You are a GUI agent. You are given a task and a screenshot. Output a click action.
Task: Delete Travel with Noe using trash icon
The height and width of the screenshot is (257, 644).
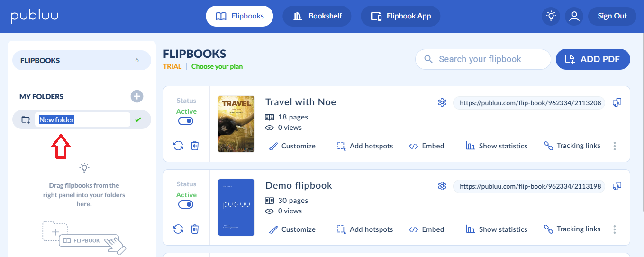pos(195,146)
